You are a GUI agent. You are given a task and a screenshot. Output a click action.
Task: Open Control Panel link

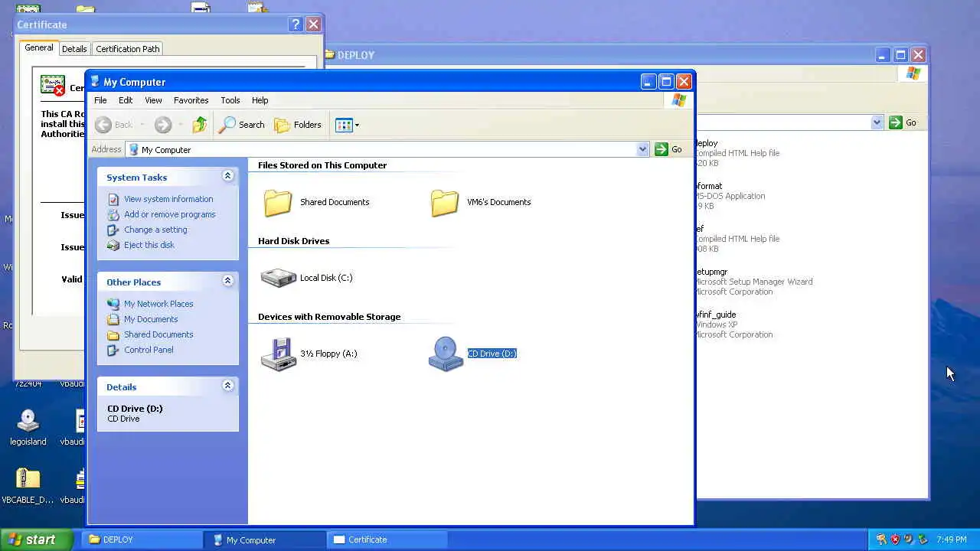(149, 350)
